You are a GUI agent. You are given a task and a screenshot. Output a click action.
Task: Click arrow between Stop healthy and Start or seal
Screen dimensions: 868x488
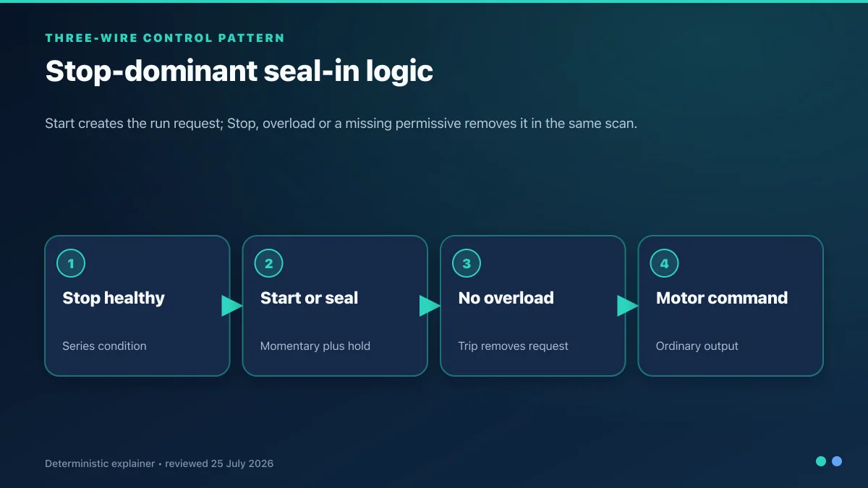232,306
